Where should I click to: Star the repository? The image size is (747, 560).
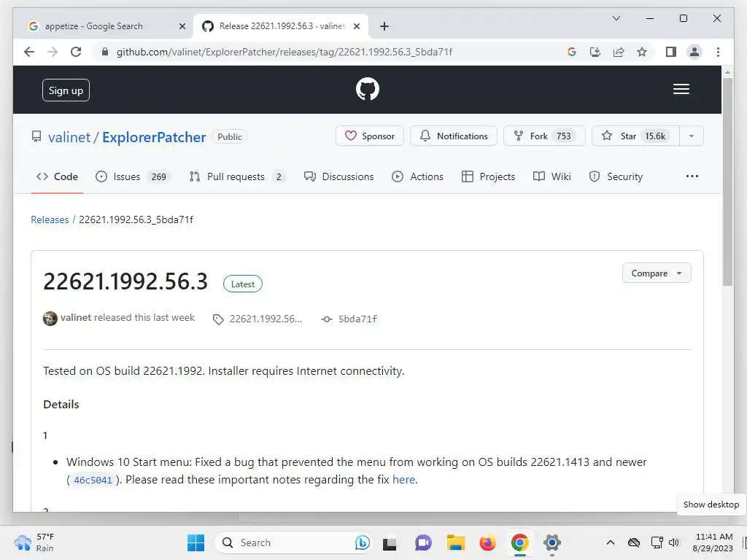pos(635,136)
